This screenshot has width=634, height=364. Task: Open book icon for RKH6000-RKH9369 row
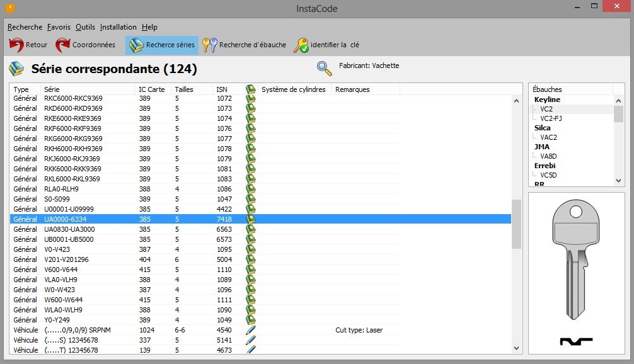coord(251,149)
